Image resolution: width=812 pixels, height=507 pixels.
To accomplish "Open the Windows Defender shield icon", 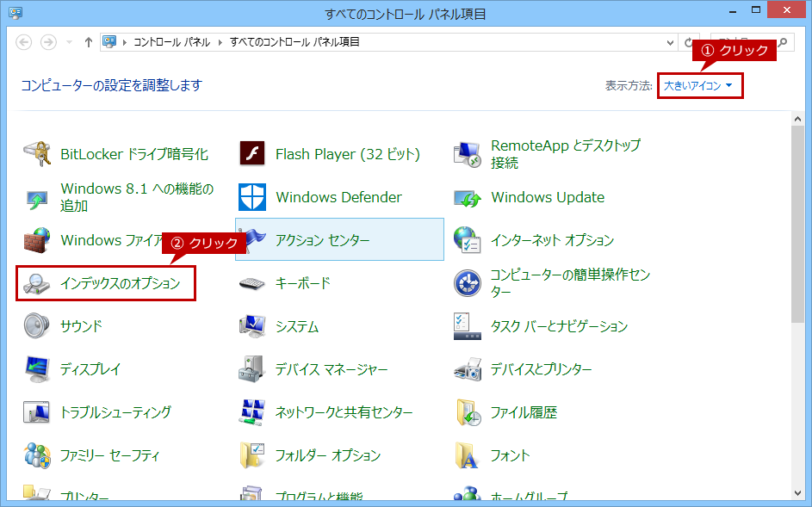I will coord(252,197).
